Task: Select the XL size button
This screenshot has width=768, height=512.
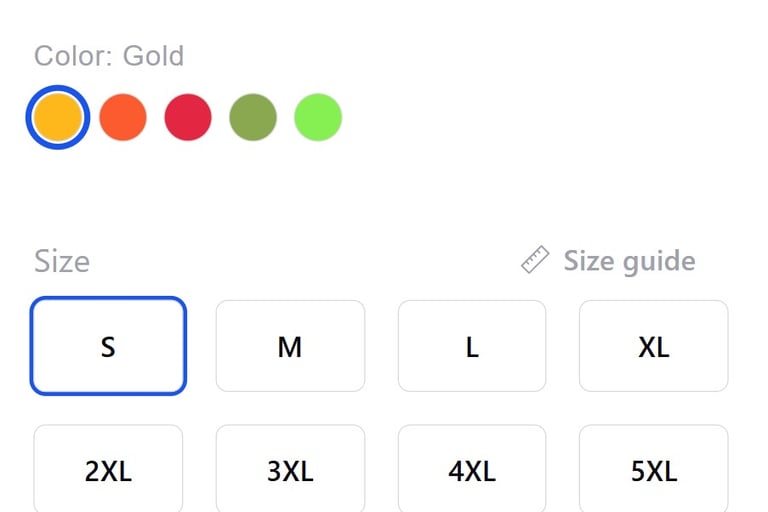Action: click(654, 346)
